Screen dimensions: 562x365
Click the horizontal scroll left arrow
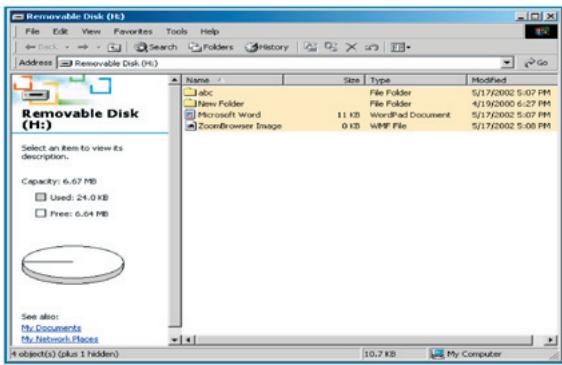tap(189, 339)
